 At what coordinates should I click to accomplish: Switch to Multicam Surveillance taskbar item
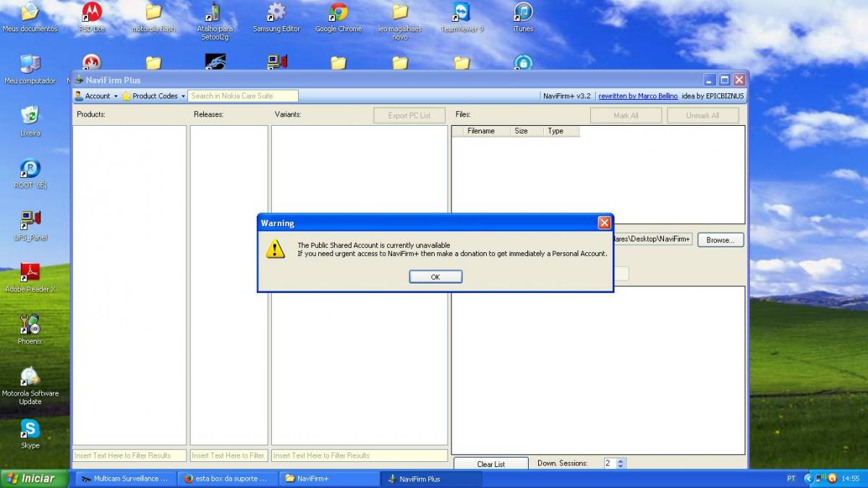click(125, 479)
